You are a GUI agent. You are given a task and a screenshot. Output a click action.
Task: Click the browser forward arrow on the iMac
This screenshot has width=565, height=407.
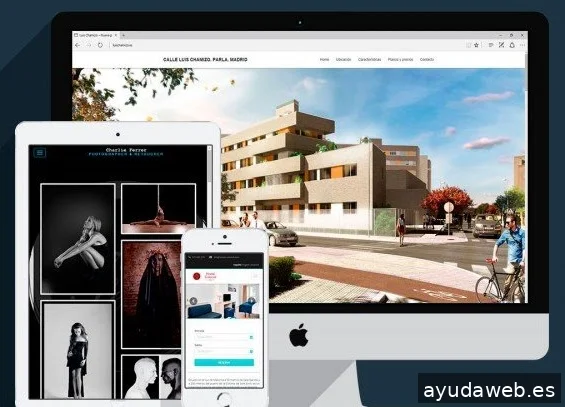[x=89, y=45]
